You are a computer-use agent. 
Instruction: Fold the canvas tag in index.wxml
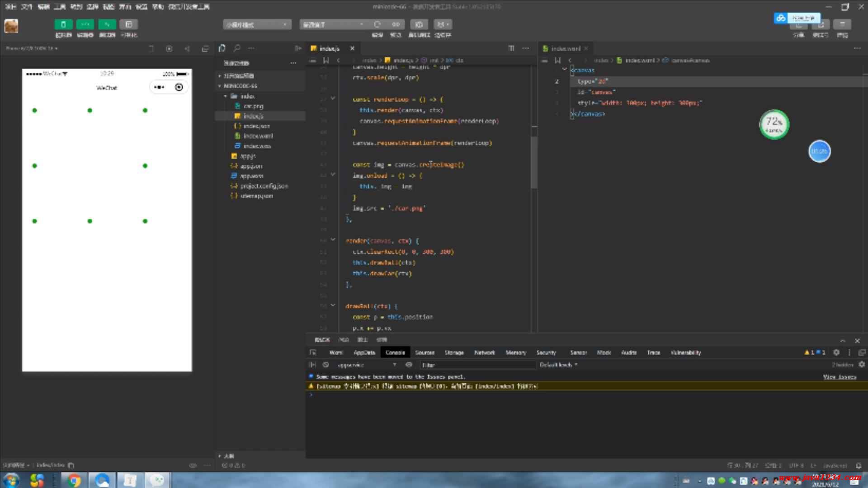565,69
